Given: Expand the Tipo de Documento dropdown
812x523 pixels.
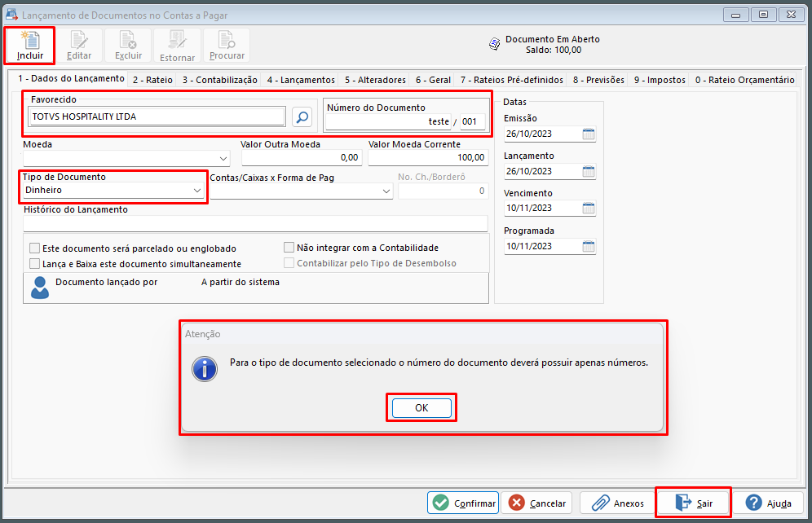Looking at the screenshot, I should (197, 191).
